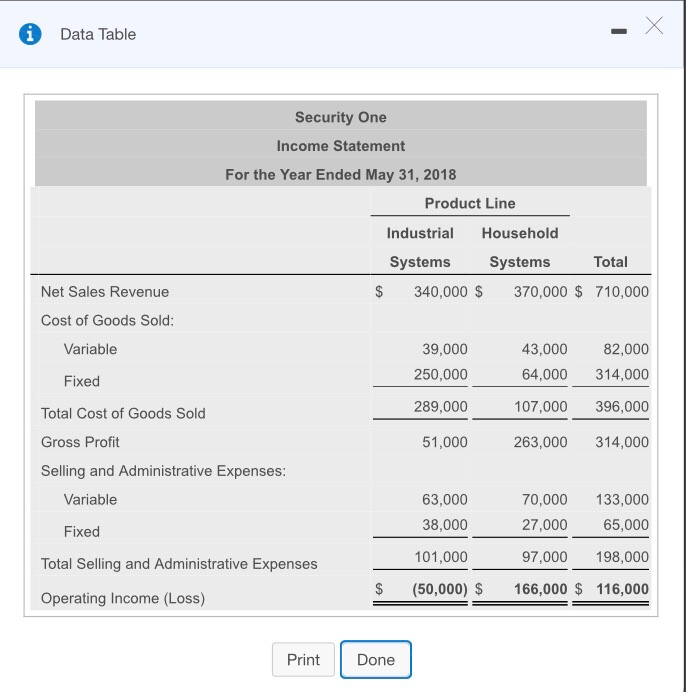
Task: Click 'For the Year Ended May 31, 2018'
Action: click(x=341, y=174)
